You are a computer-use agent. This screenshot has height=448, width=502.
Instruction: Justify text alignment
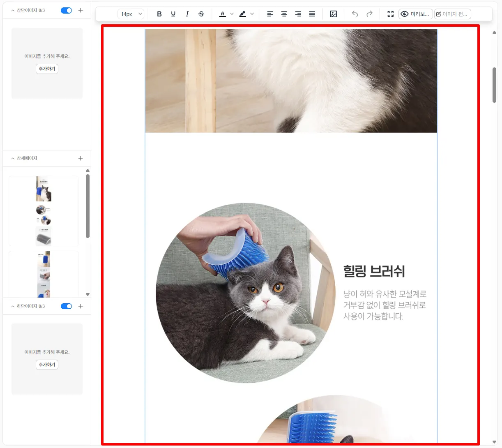tap(312, 14)
